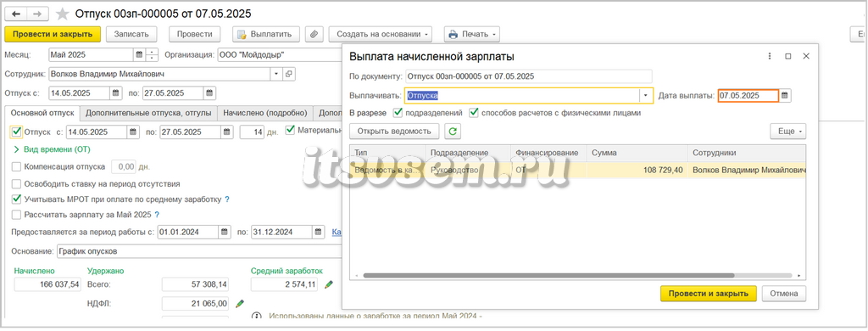Open the Сотрудник dropdown list
This screenshot has width=868, height=331.
[x=277, y=74]
